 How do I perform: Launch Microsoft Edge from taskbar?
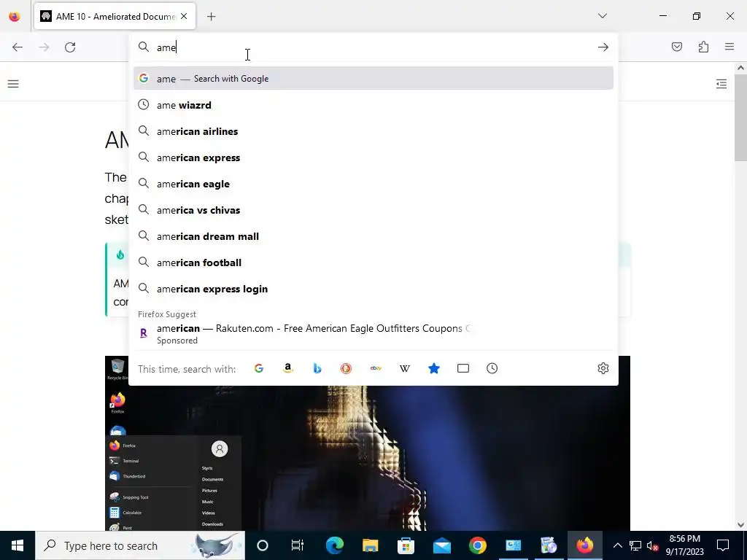(334, 545)
